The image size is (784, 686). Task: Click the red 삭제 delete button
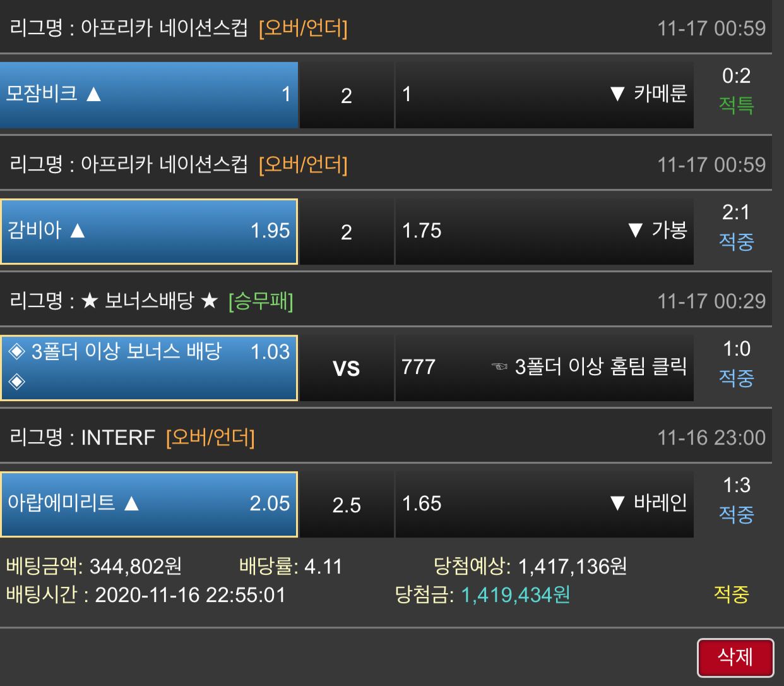coord(735,658)
